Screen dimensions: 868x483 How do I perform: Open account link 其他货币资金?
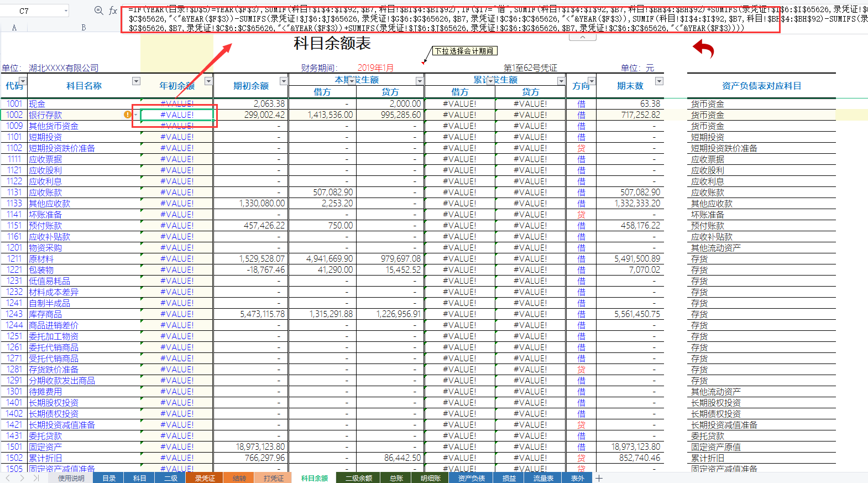[54, 126]
